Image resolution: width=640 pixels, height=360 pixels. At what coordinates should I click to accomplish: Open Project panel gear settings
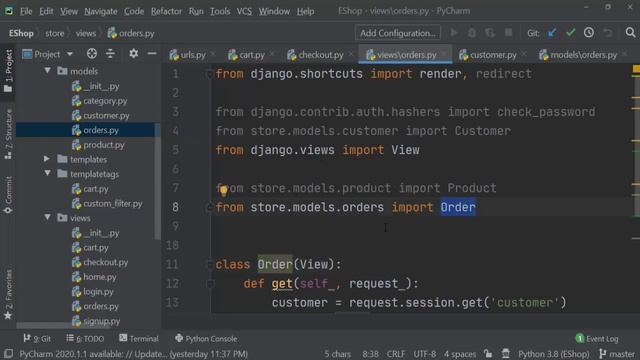click(x=133, y=54)
